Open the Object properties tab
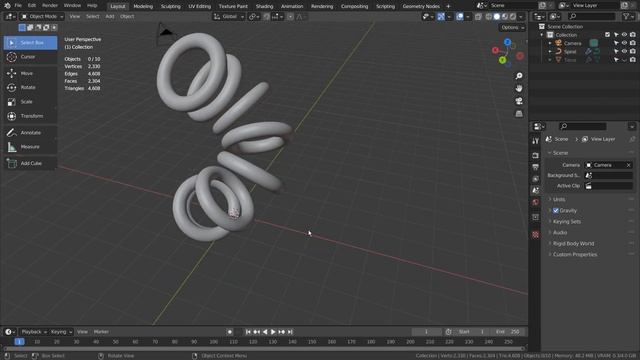This screenshot has width=640, height=360. (x=536, y=218)
